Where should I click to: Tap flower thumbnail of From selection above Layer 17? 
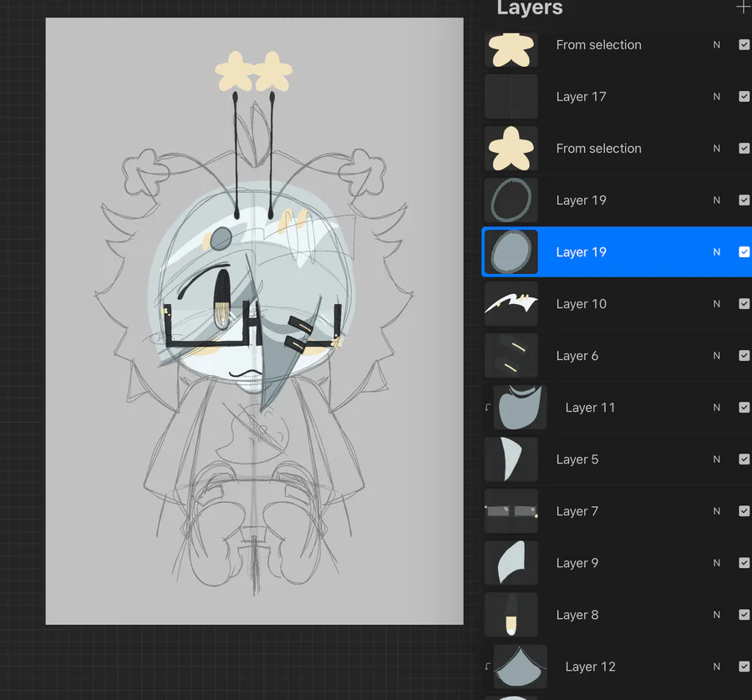[x=511, y=49]
